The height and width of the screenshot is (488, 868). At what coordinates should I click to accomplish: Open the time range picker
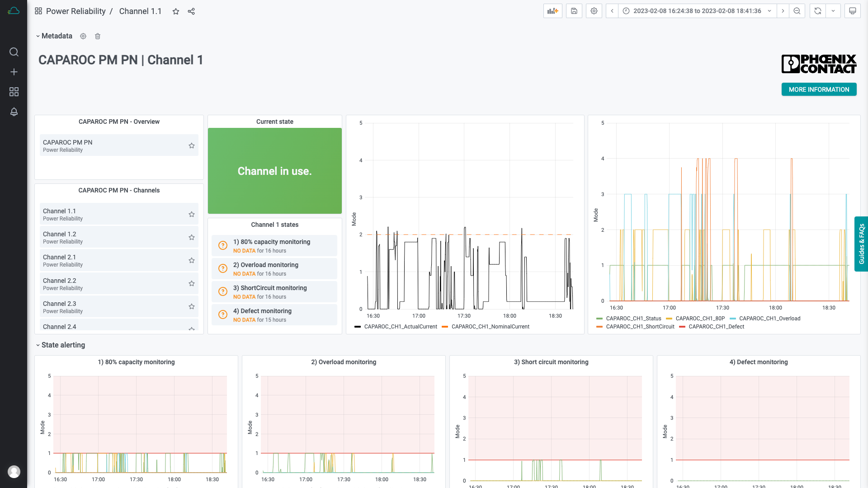pos(692,11)
